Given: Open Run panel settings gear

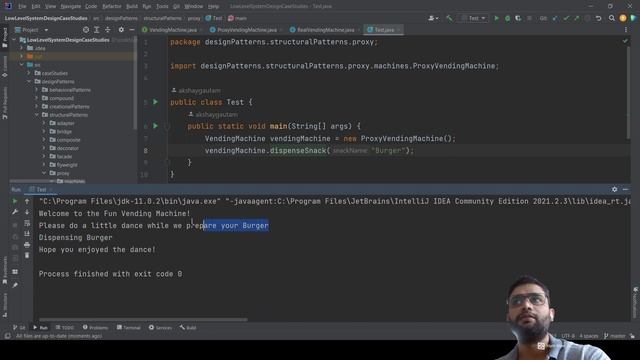Looking at the screenshot, I should tap(614, 189).
